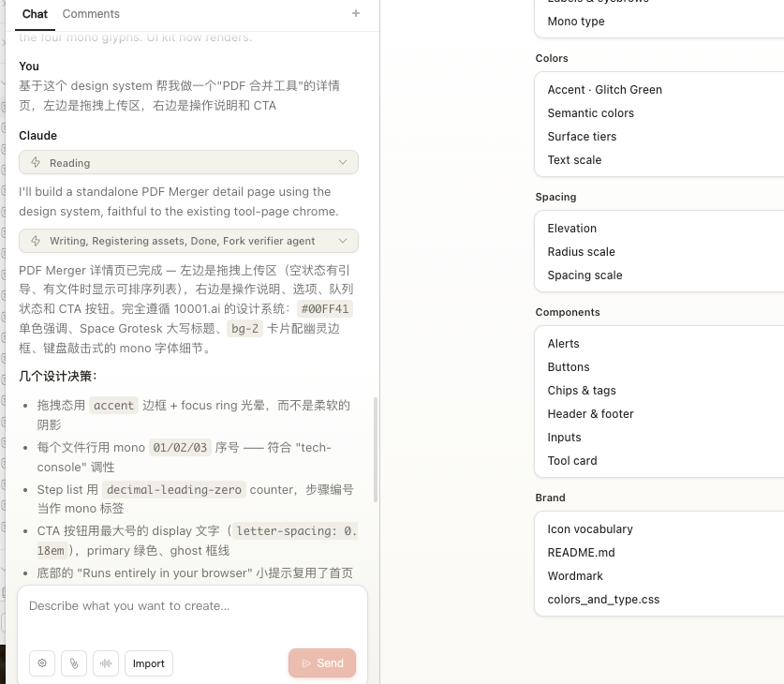The height and width of the screenshot is (684, 784).
Task: Click the Spacing section heading
Action: point(555,197)
